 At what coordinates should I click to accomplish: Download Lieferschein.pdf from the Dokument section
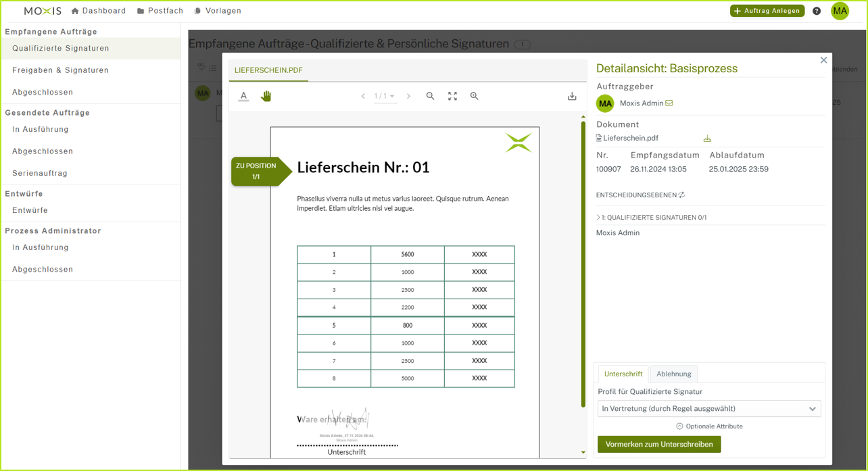tap(707, 139)
